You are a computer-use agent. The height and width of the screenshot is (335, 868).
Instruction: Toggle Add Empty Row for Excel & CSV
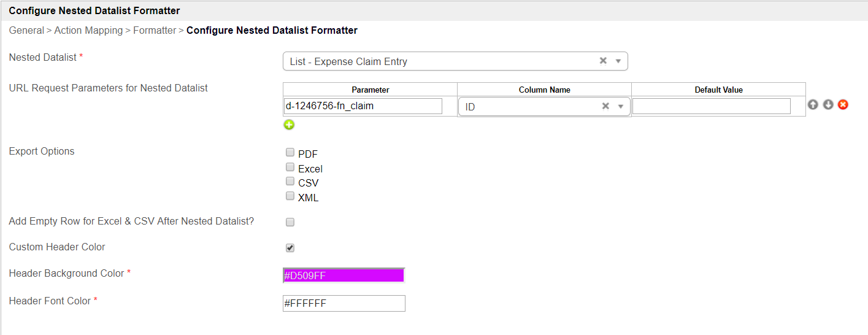(290, 222)
